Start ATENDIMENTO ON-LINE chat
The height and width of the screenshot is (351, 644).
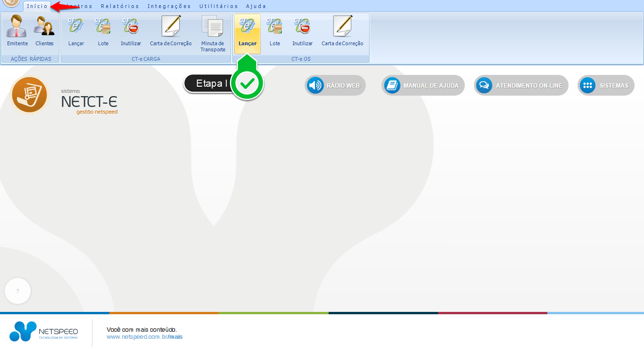(x=521, y=86)
